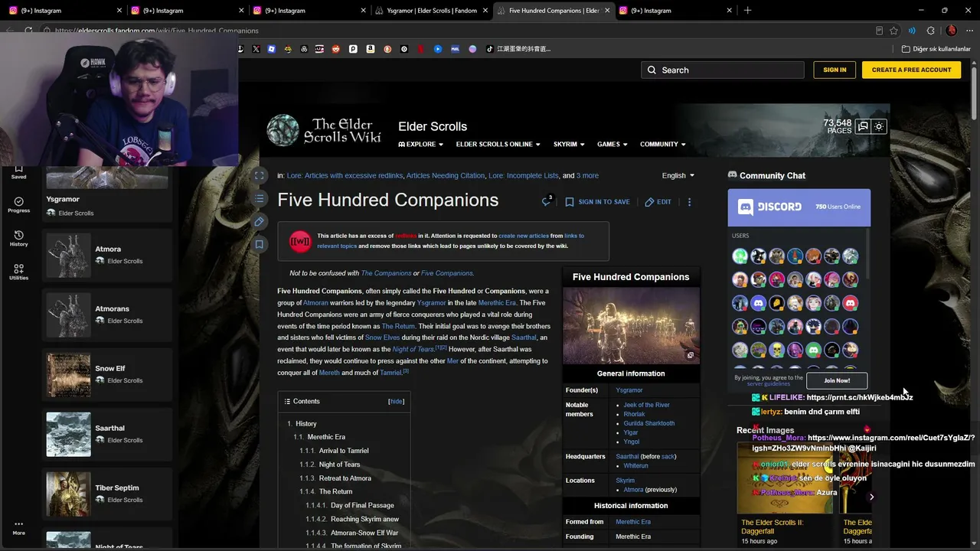This screenshot has width=980, height=551.
Task: Expand the Skyrim navigation dropdown
Action: point(569,144)
